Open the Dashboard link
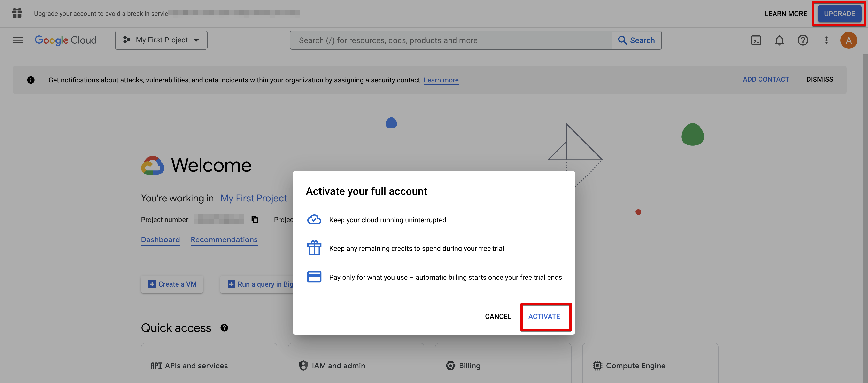The height and width of the screenshot is (383, 868). 160,240
